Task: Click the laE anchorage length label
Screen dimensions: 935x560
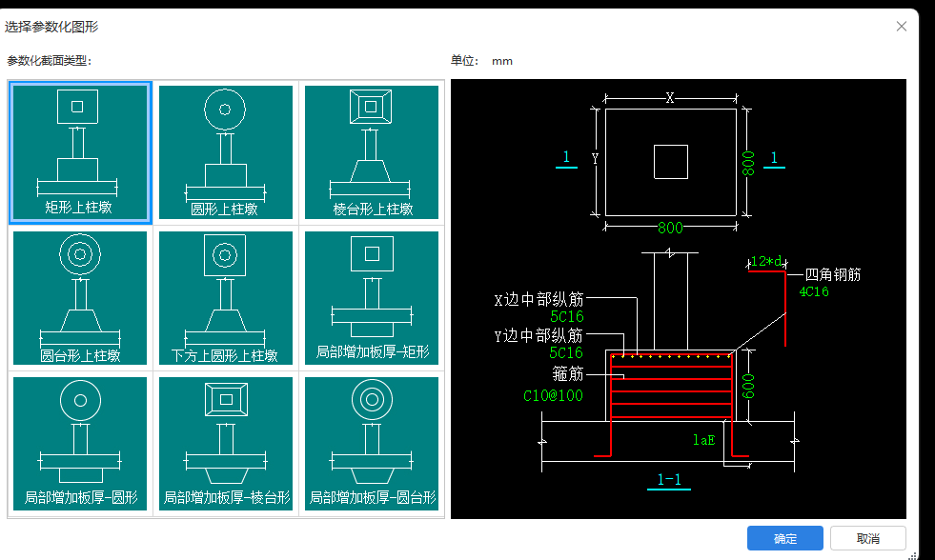Action: click(x=704, y=440)
